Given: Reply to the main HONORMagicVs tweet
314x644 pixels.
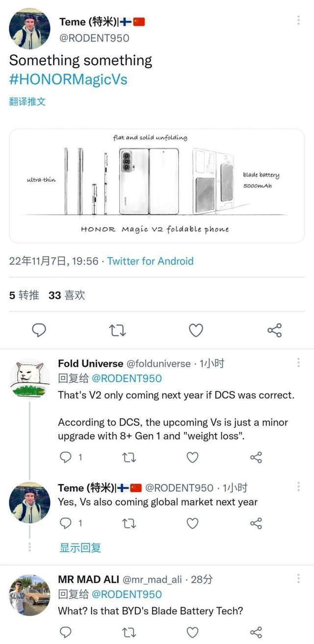Looking at the screenshot, I should (39, 330).
